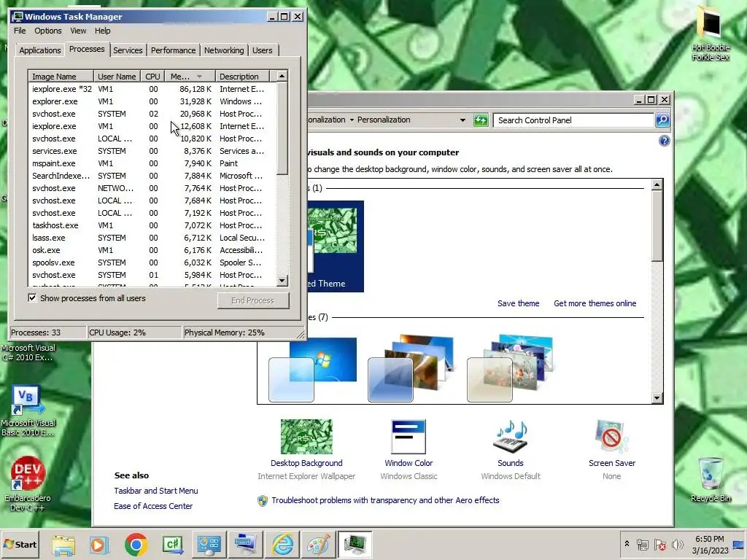Switch to the Paint taskbar button
Image resolution: width=747 pixels, height=560 pixels.
click(318, 544)
